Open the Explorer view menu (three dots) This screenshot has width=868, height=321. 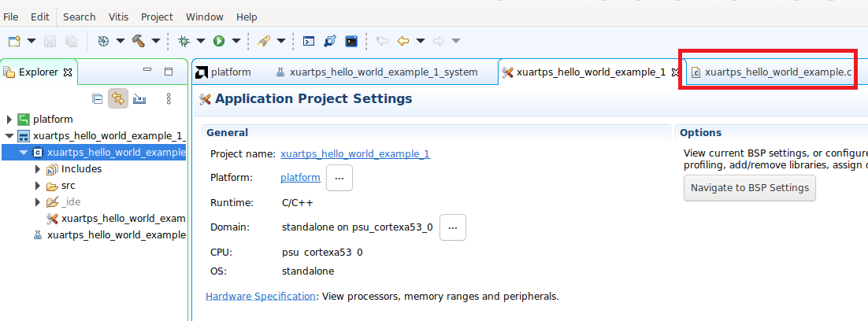(168, 98)
